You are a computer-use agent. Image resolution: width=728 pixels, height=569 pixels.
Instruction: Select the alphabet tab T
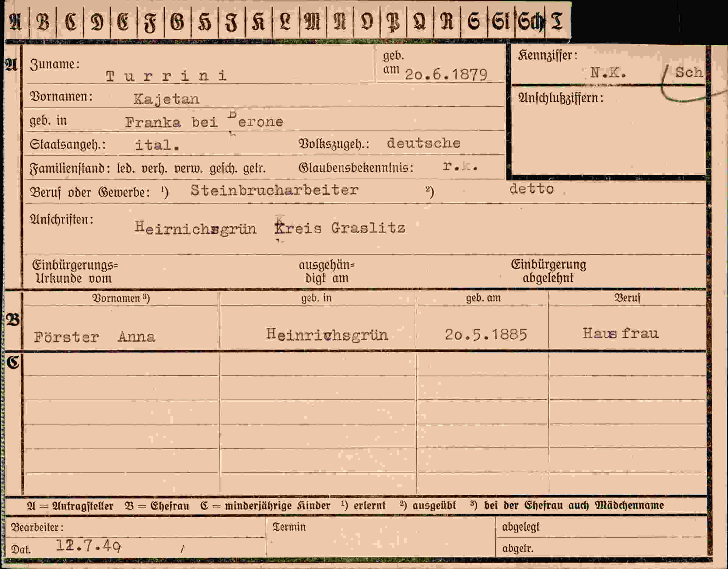[x=557, y=21]
